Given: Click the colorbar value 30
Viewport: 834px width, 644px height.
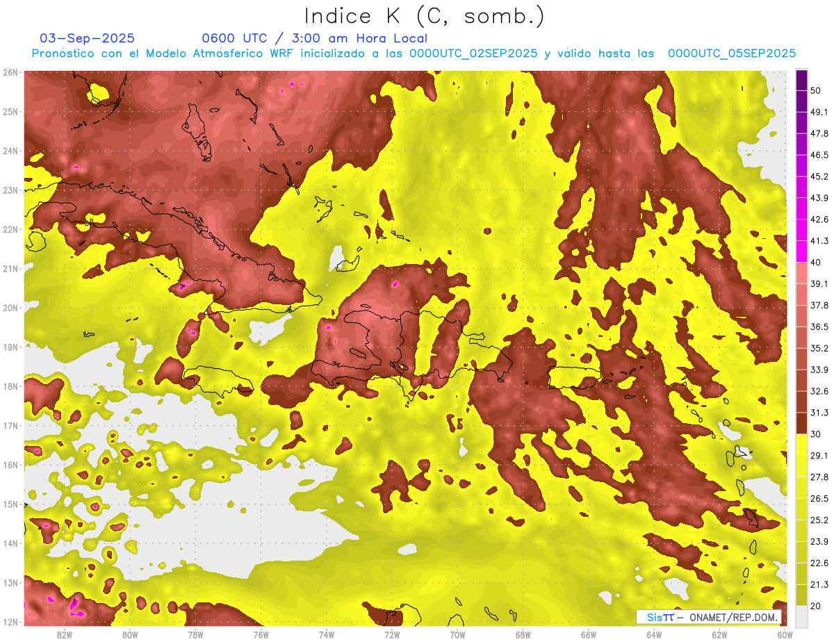Looking at the screenshot, I should tap(817, 434).
